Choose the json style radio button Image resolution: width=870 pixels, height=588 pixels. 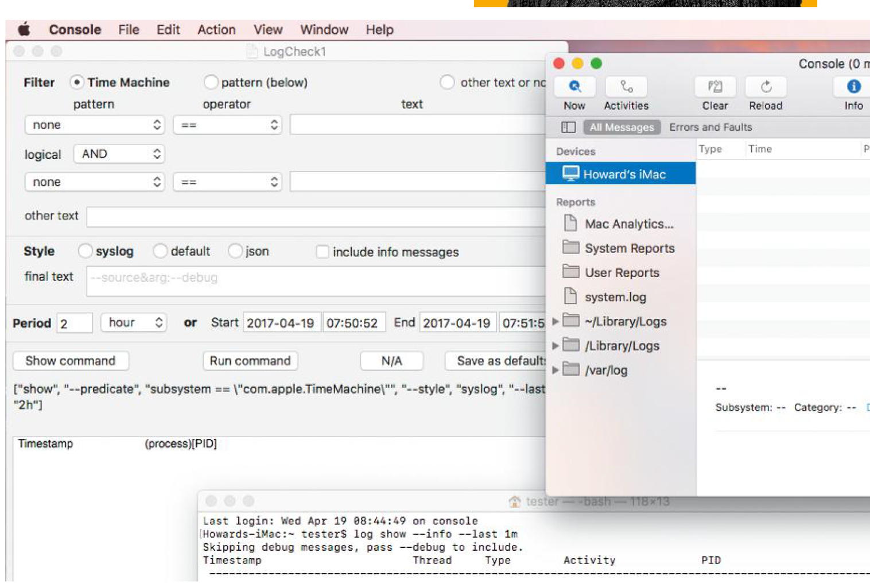click(x=235, y=251)
